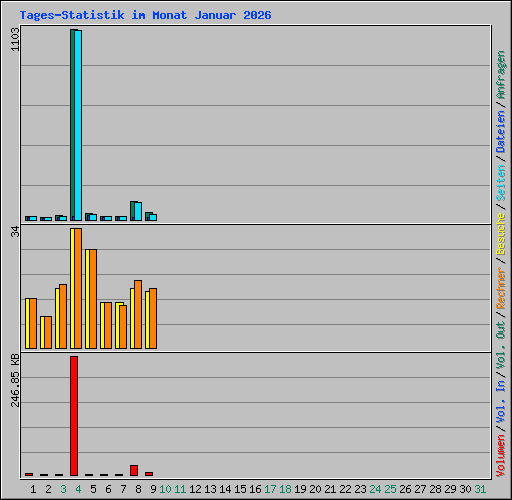This screenshot has width=512, height=500.
Task: Click day 1 on the x-axis
Action: (33, 489)
